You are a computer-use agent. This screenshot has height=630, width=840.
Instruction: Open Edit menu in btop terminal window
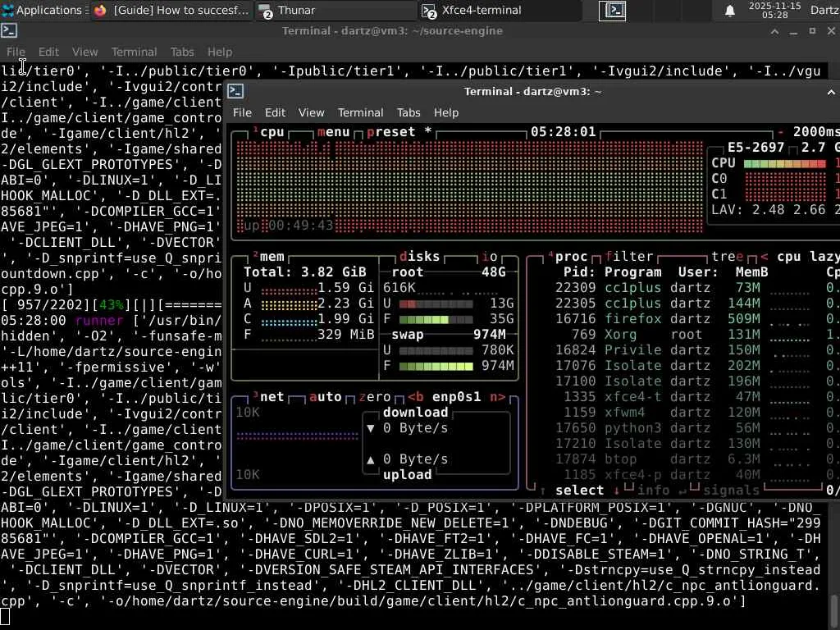(x=275, y=112)
